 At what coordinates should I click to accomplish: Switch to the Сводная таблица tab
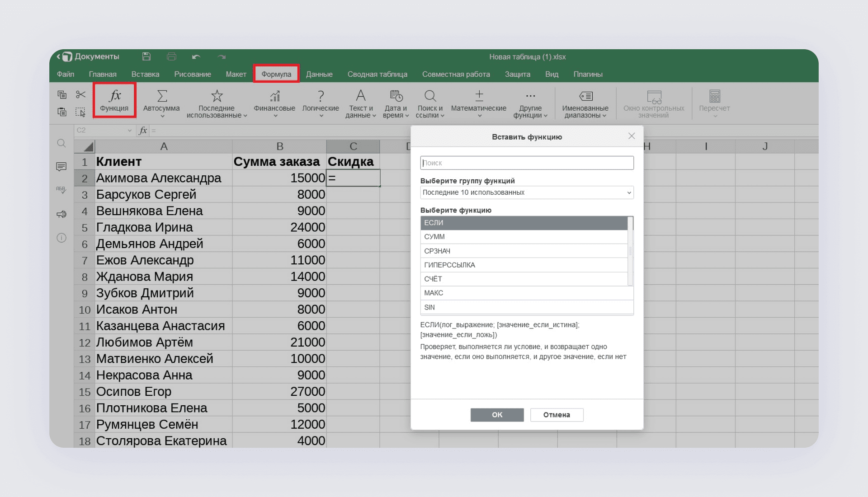coord(377,74)
